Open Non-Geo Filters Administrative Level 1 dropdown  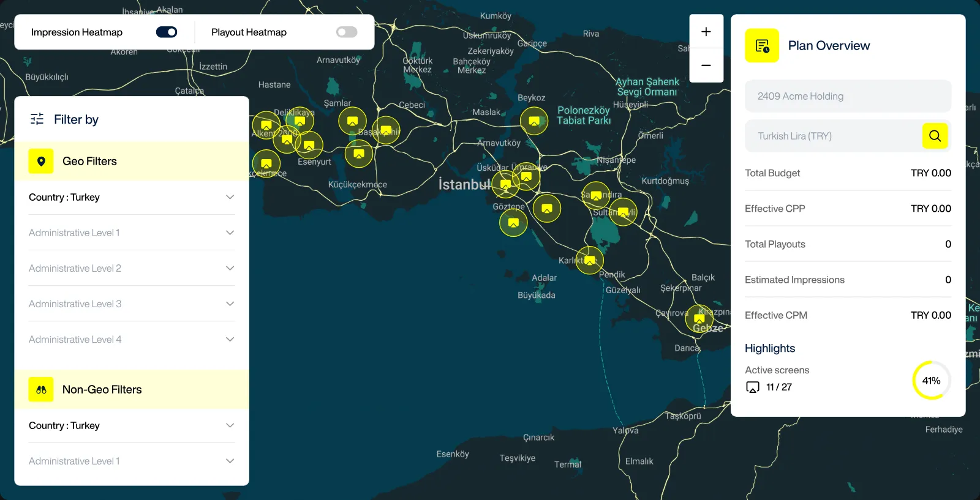pyautogui.click(x=132, y=461)
